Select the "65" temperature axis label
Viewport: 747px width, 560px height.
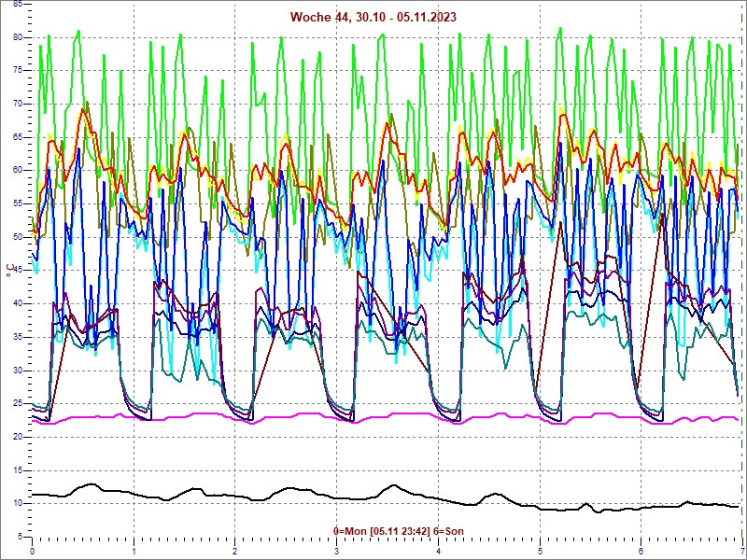[17, 137]
